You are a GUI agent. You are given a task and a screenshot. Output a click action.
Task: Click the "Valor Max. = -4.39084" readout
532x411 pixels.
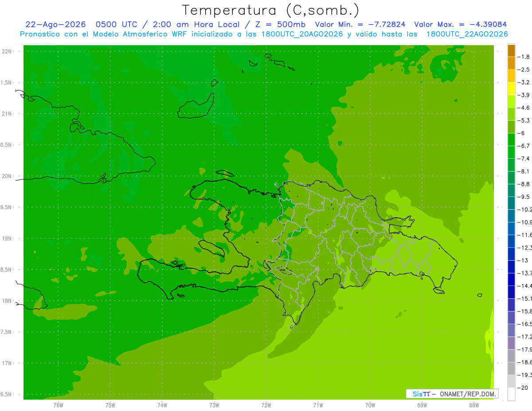coord(460,25)
